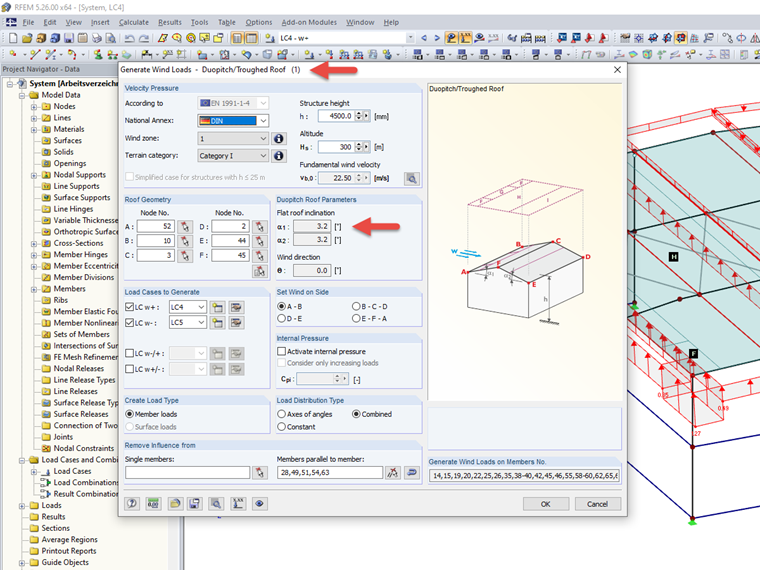Click the wind direction angle field
Screen dimensions: 760x570
click(x=313, y=271)
